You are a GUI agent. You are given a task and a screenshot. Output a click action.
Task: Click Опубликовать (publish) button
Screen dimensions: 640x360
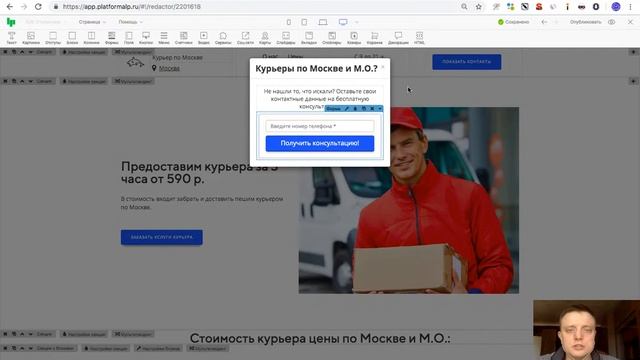click(585, 22)
